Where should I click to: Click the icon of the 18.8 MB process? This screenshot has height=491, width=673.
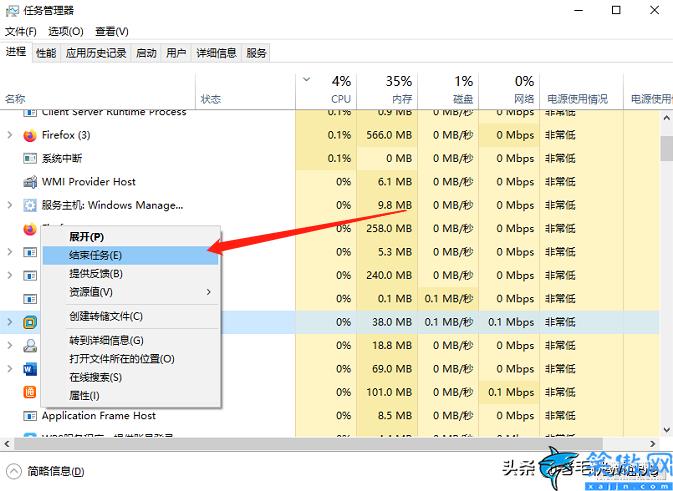pyautogui.click(x=30, y=346)
